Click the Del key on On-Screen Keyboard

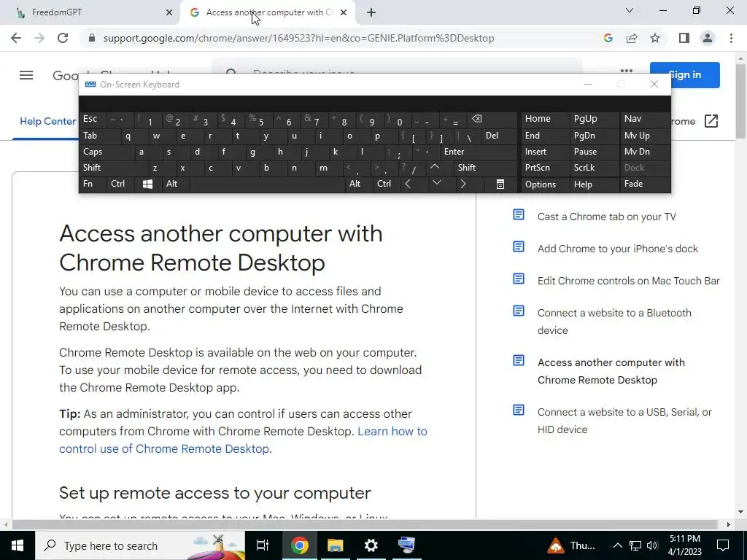[499, 136]
